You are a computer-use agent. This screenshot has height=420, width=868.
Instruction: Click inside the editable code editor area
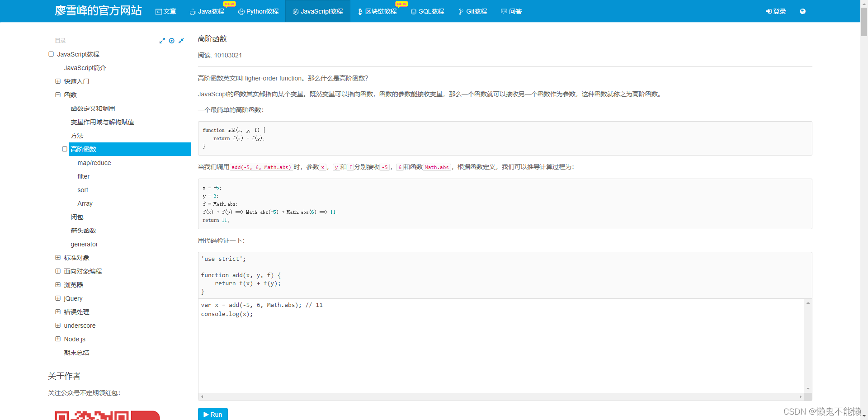coord(501,346)
